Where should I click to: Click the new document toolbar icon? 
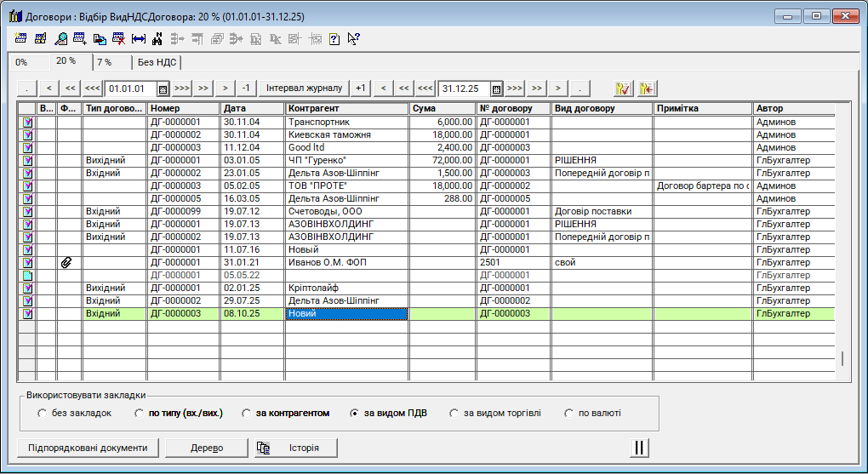tap(21, 38)
